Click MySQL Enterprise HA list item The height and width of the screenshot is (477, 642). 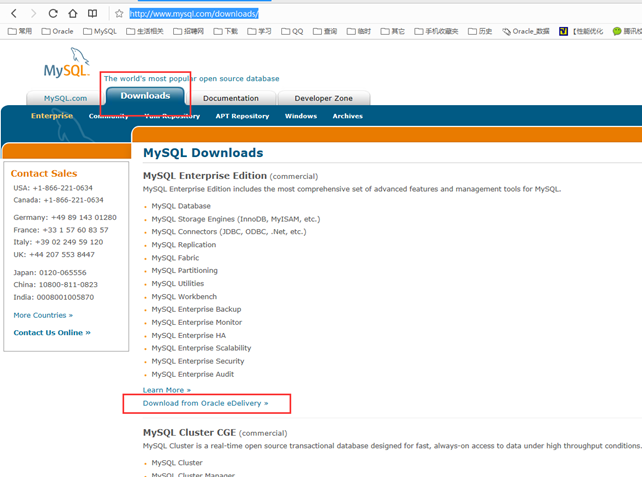coord(189,336)
